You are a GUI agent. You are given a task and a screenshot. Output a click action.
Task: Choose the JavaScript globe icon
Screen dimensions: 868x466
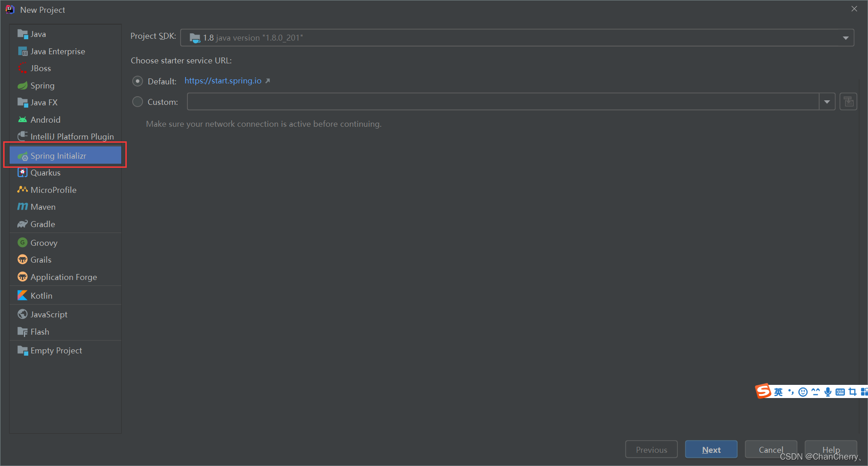22,315
